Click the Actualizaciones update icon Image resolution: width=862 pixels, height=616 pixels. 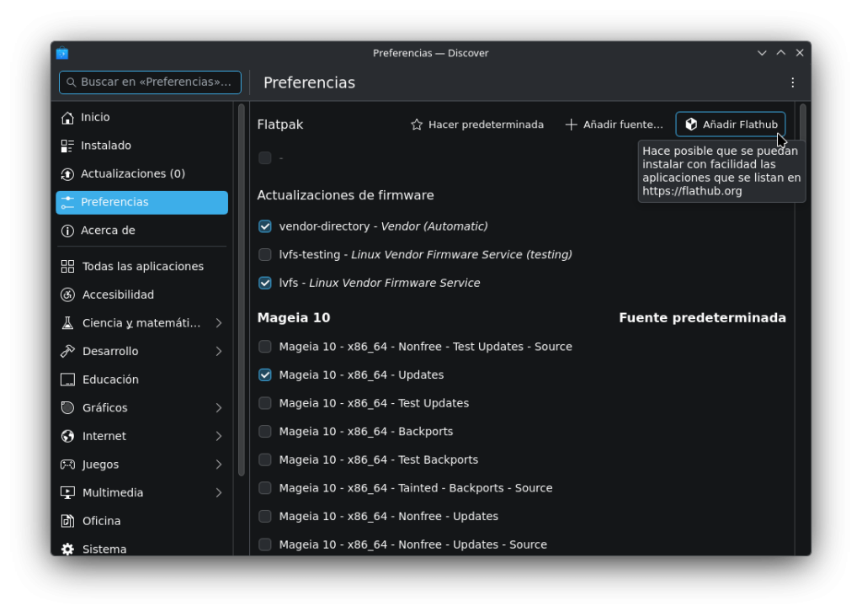coord(67,174)
